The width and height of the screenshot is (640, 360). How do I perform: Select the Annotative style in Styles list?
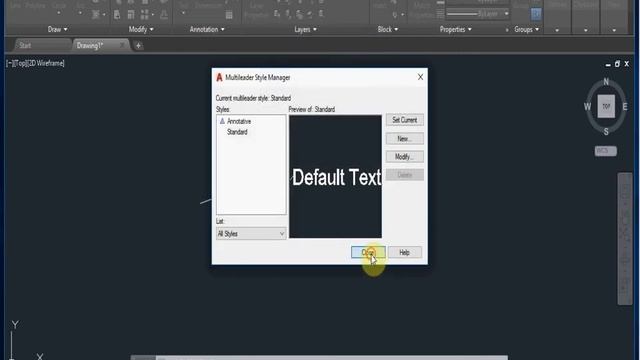click(239, 122)
